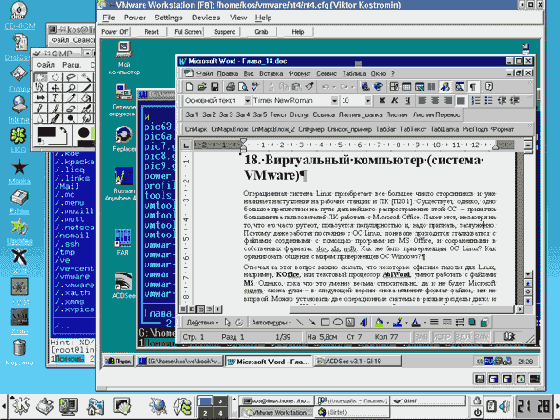Toggle Bold in Word formatting toolbar

pyautogui.click(x=382, y=101)
